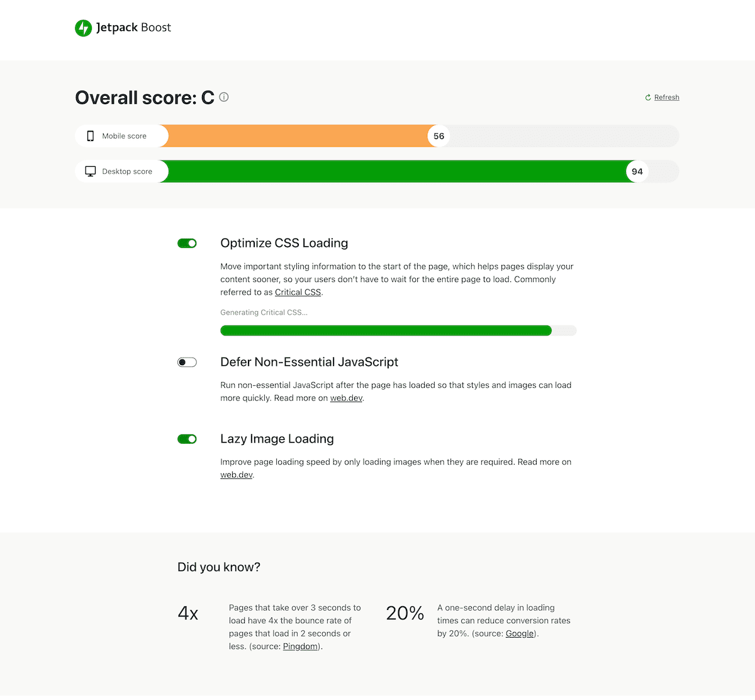
Task: Open web.dev link under Defer JavaScript
Action: point(346,398)
